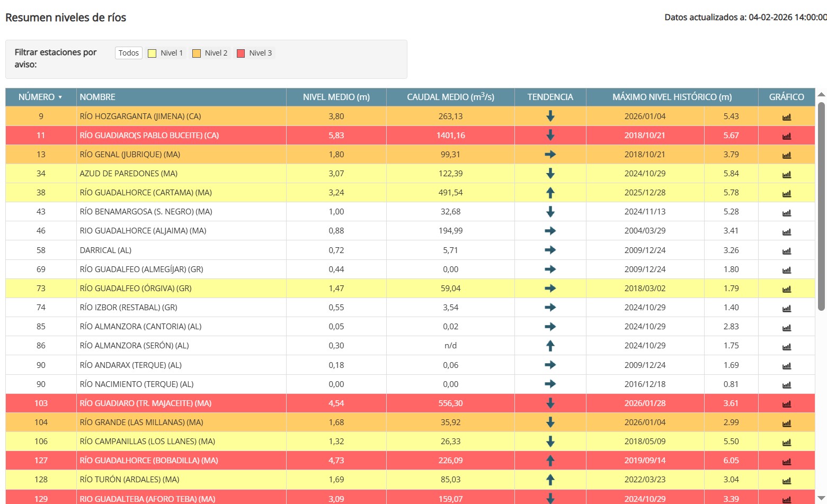This screenshot has width=827, height=504.
Task: Filter stations by Nivel 3 warning
Action: [x=255, y=53]
